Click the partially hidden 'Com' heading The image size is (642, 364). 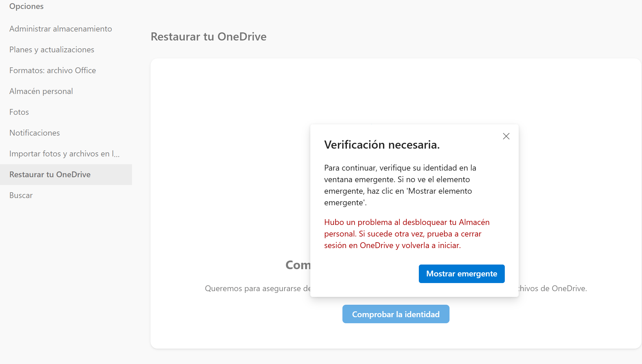tap(298, 265)
